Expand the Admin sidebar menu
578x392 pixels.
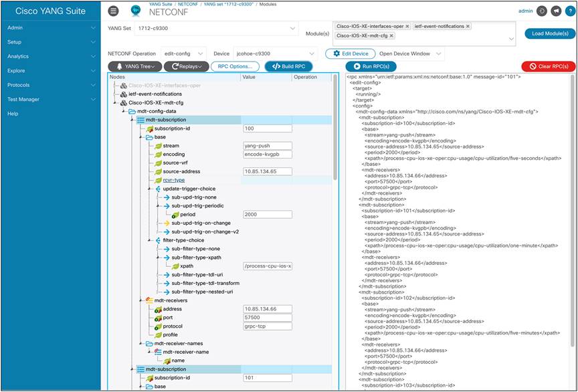[50, 27]
